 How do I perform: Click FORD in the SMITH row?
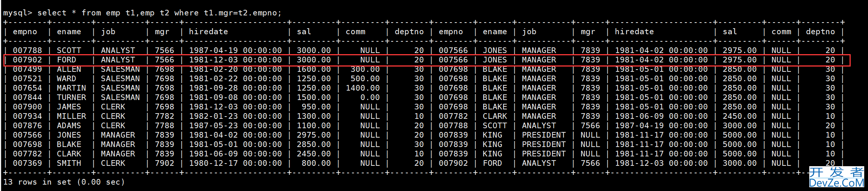click(493, 163)
